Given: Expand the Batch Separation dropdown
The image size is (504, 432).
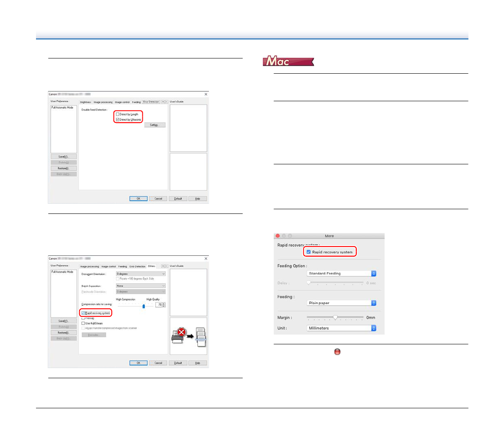Looking at the screenshot, I should coord(141,286).
